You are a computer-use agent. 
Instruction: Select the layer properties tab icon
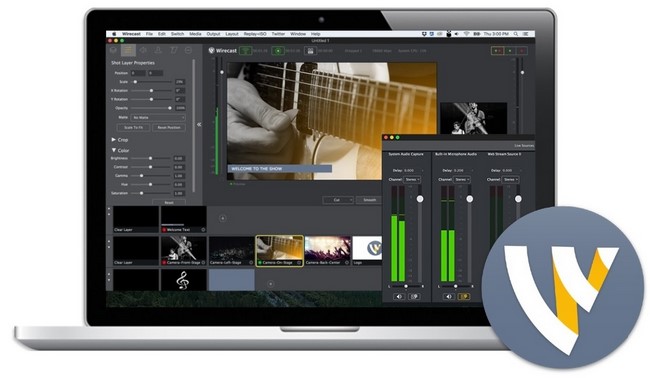[128, 50]
